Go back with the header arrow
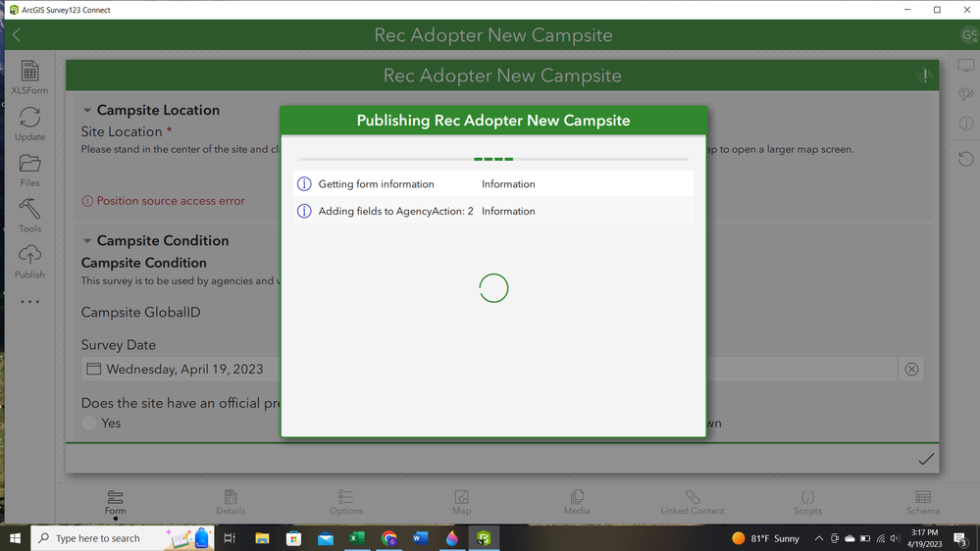Screen dimensions: 980x551 point(17,35)
